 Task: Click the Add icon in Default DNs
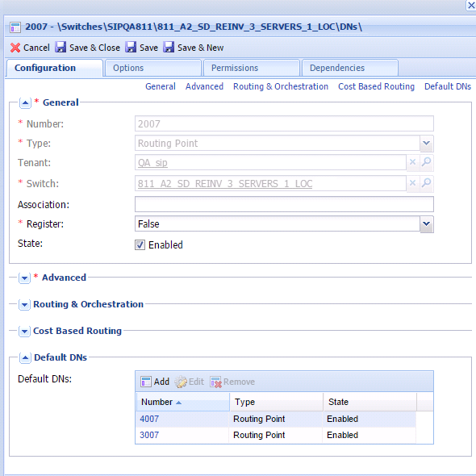(146, 382)
